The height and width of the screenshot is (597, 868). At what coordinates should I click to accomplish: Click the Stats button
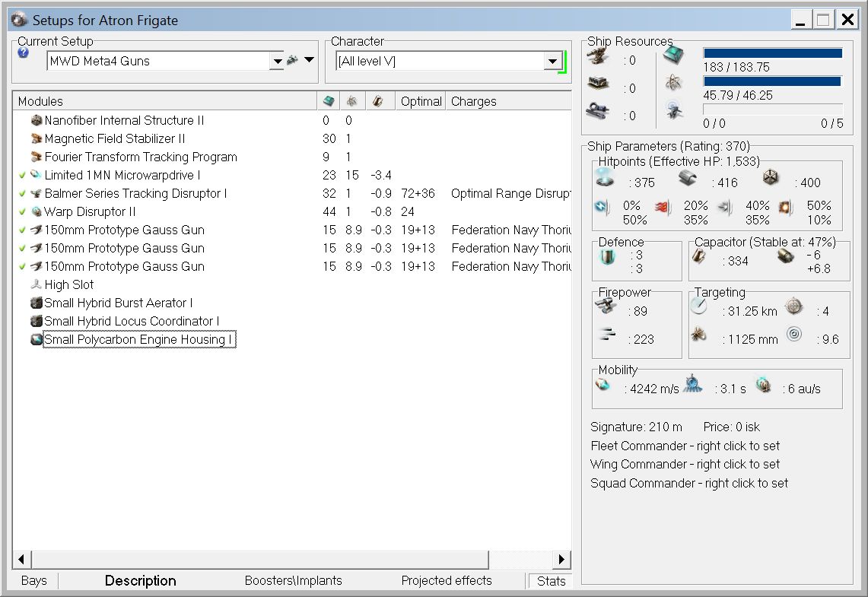click(551, 581)
